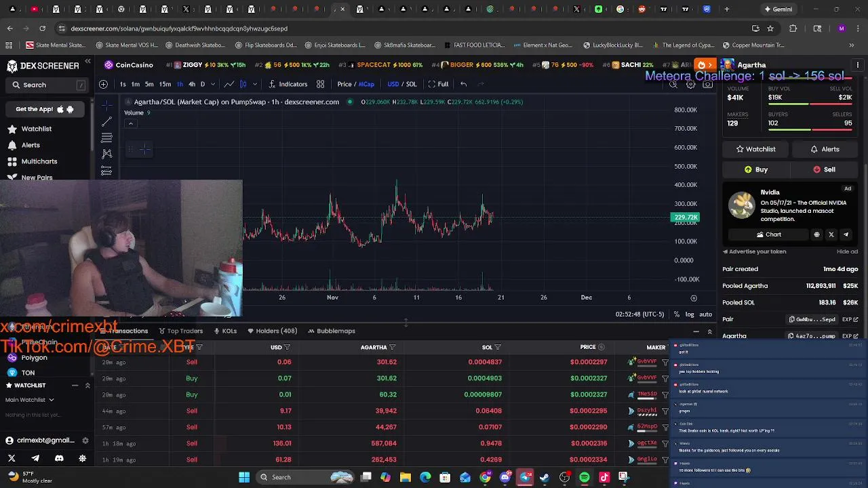Add symbol comparison with plus icon
The image size is (868, 488).
(103, 84)
